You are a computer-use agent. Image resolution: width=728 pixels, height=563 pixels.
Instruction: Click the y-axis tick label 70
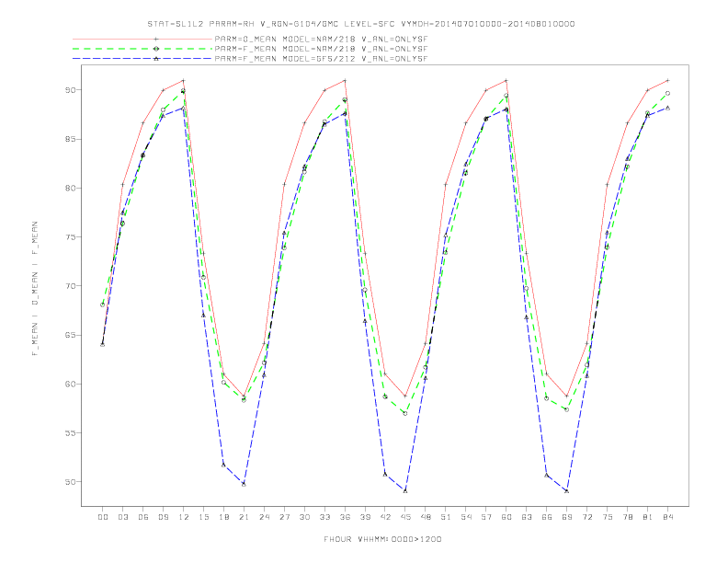pyautogui.click(x=70, y=286)
